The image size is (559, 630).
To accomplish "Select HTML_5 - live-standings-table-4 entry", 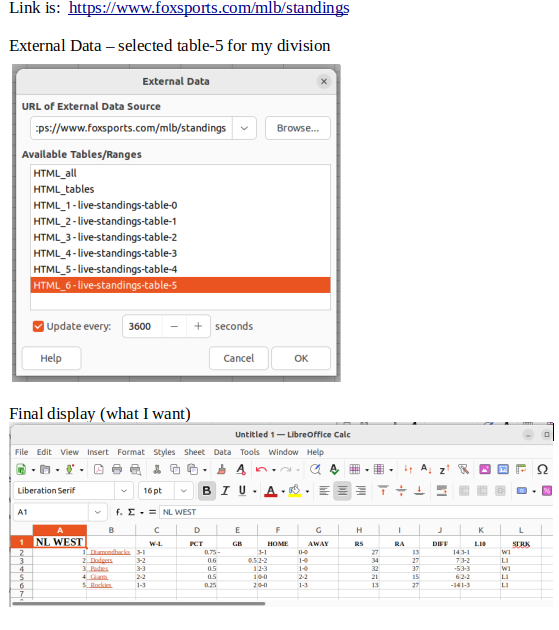I will 180,269.
